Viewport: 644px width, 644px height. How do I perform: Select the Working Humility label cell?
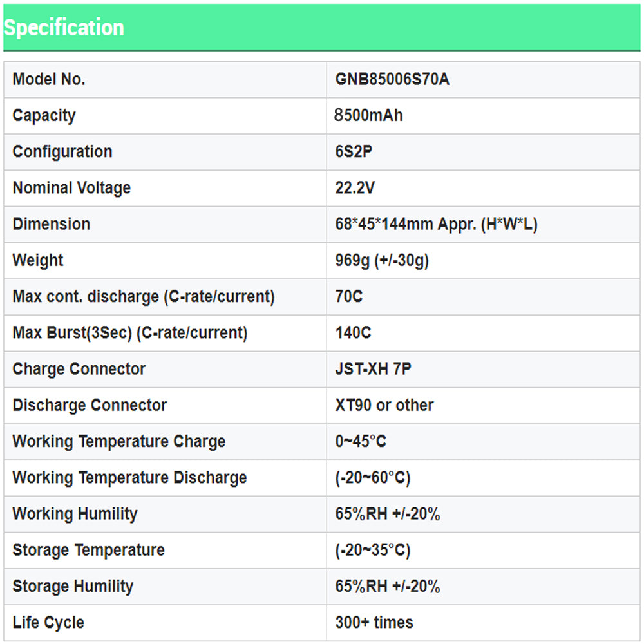click(75, 514)
